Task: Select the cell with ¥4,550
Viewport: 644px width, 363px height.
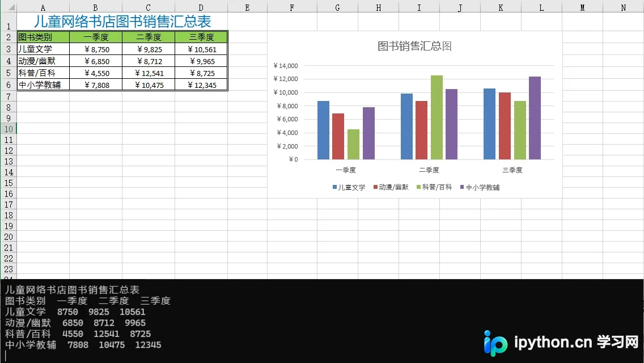Action: tap(96, 73)
